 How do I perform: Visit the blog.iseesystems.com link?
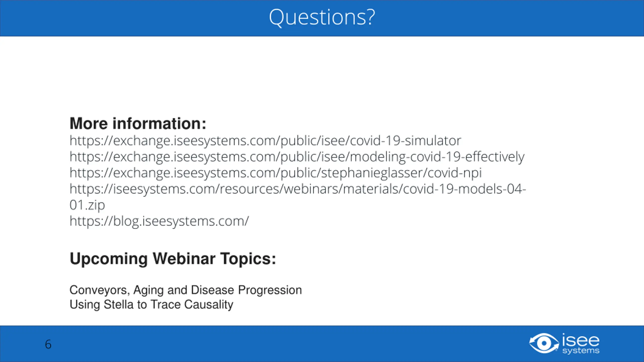(x=159, y=221)
